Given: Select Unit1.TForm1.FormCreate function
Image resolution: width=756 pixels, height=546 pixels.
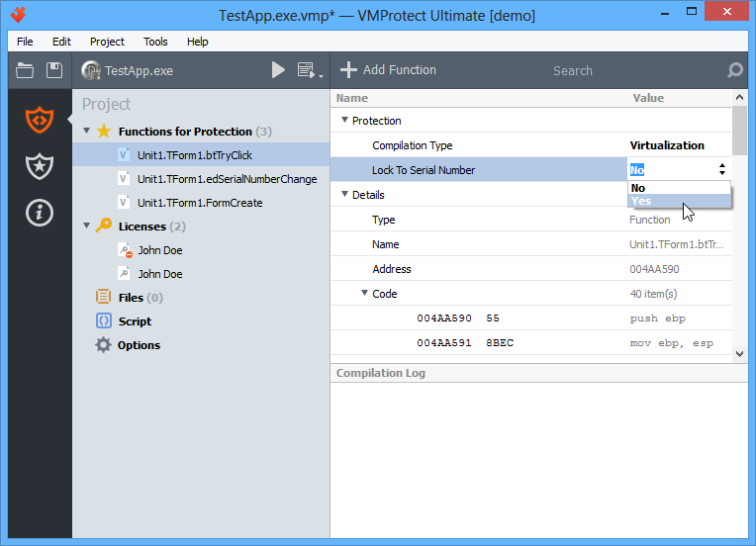Looking at the screenshot, I should pyautogui.click(x=199, y=203).
